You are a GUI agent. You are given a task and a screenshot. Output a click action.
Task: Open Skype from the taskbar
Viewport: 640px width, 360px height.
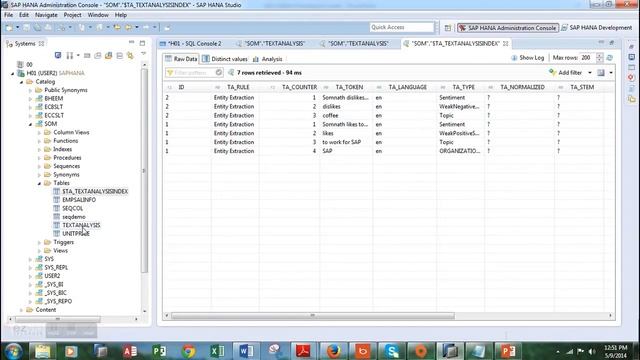tap(391, 351)
